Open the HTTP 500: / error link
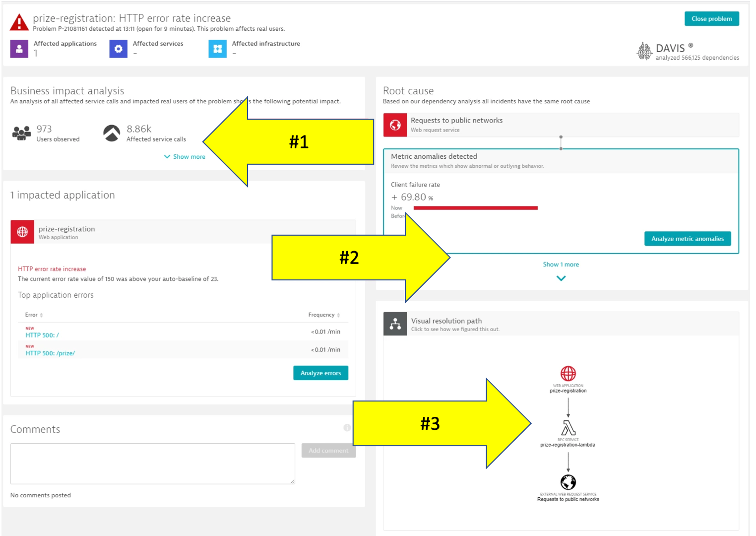The image size is (756, 536). point(42,335)
